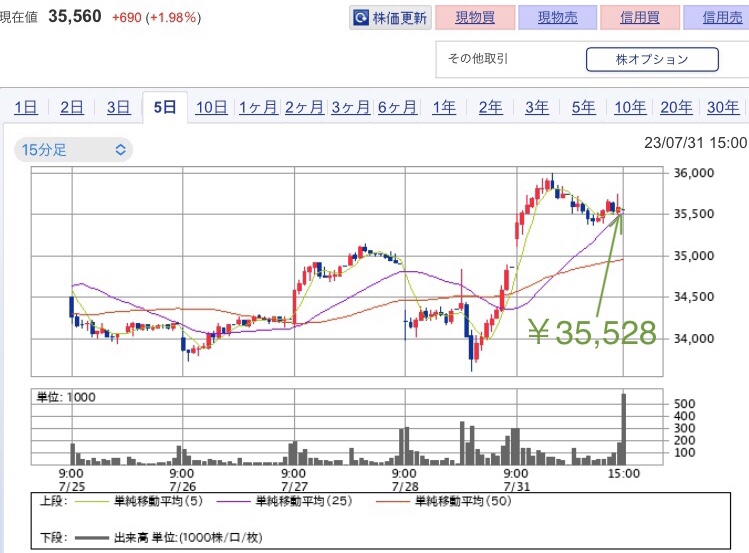The image size is (749, 553).
Task: Click the 36,000 price axis label
Action: (694, 173)
